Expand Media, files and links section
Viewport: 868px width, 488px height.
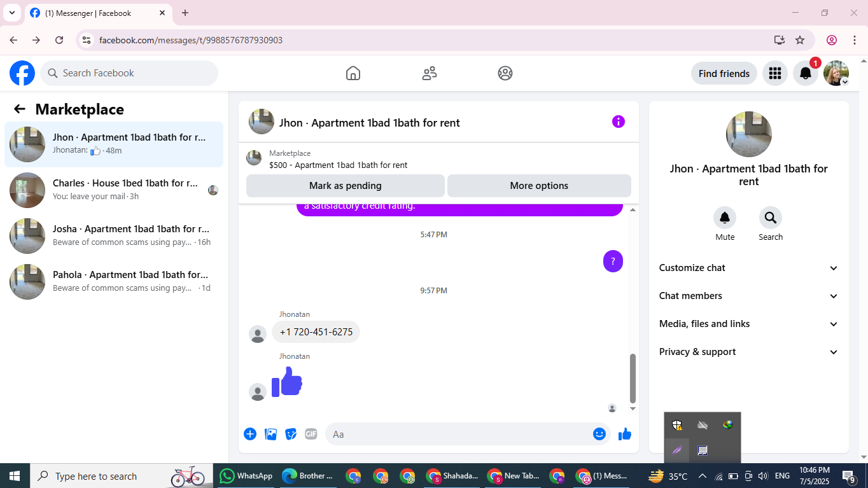(x=749, y=324)
